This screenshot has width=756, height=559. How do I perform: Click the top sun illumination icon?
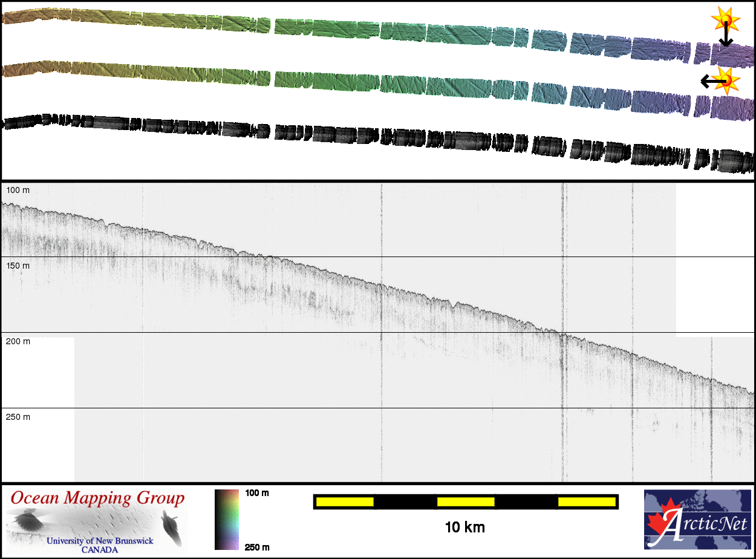point(725,21)
